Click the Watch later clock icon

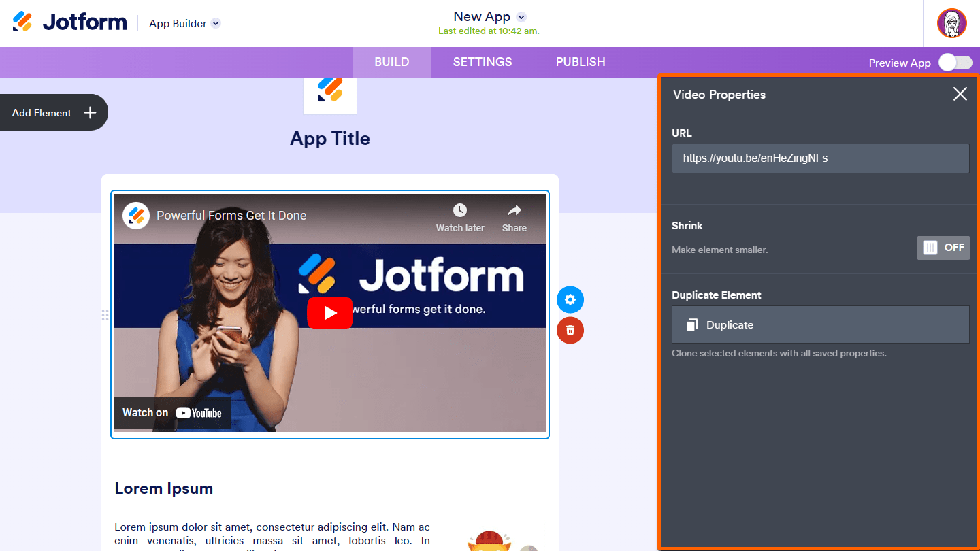pos(460,210)
